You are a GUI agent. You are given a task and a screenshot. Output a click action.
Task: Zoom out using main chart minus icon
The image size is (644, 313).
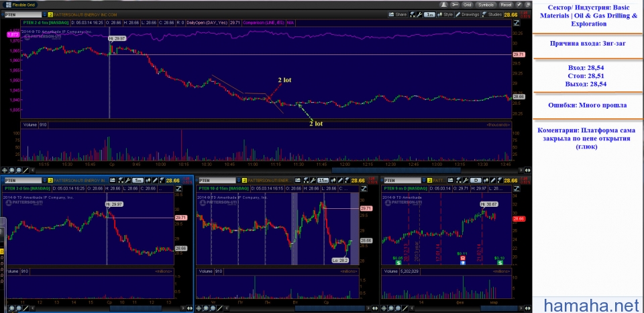click(19, 171)
